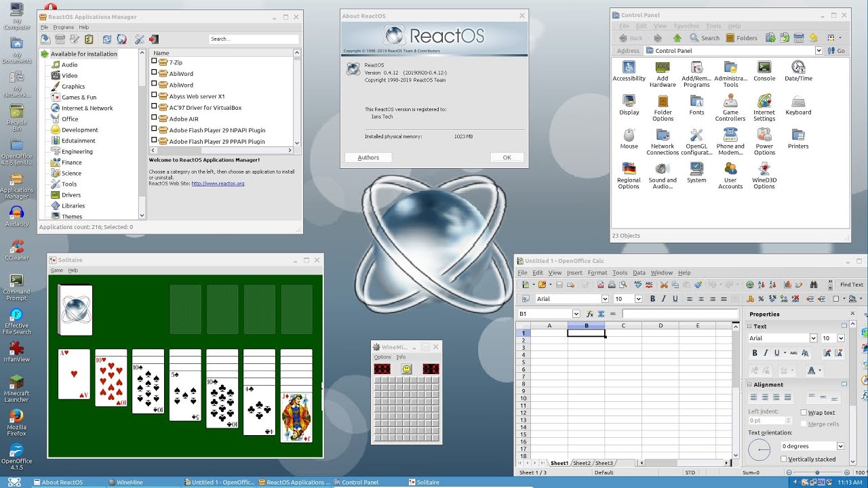The image size is (868, 488).
Task: Click Italic icon in Calc formatting toolbar
Action: point(664,299)
